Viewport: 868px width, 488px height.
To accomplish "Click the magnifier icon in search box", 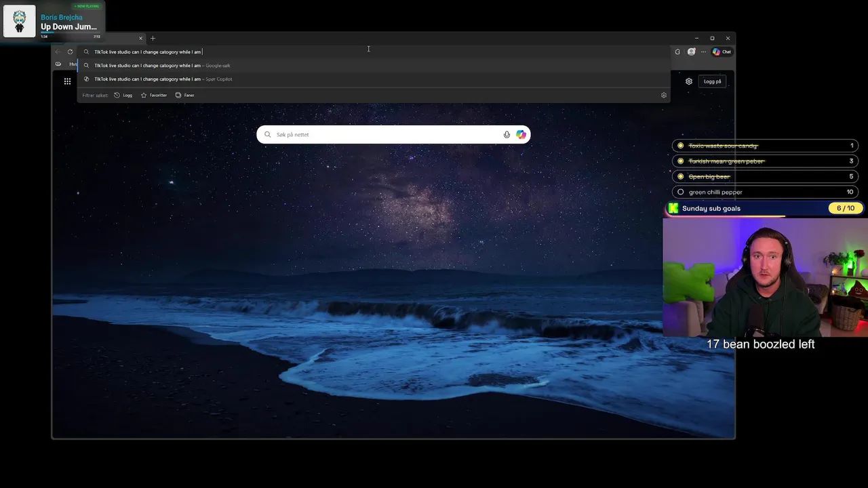I will pos(267,134).
